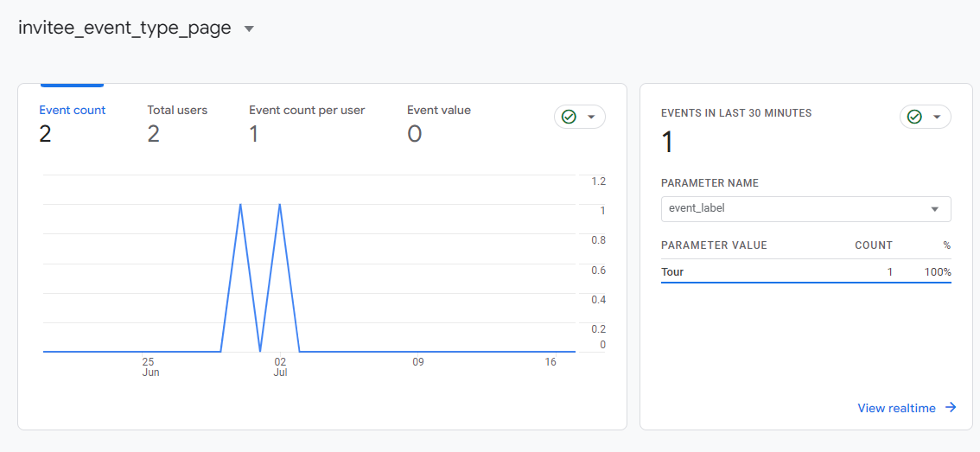980x452 pixels.
Task: Expand the chart card data quality arrow
Action: pos(592,117)
